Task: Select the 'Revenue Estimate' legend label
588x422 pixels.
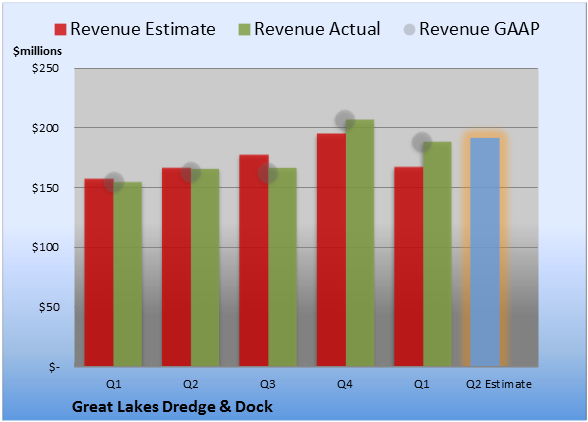Action: coord(143,29)
